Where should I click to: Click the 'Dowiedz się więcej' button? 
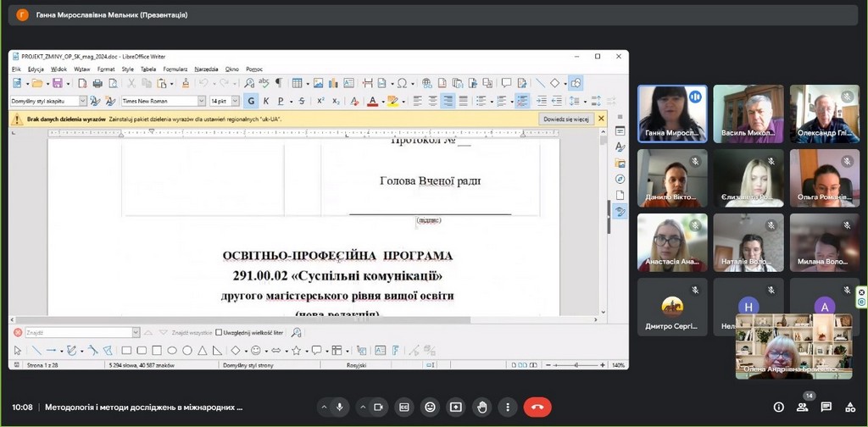coord(566,119)
